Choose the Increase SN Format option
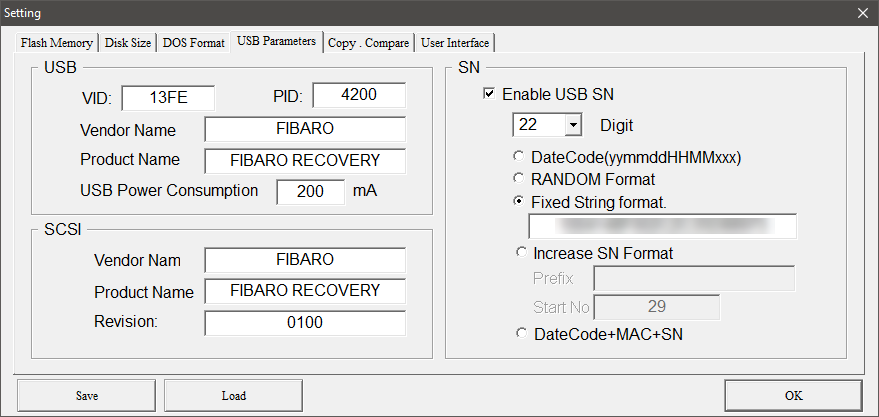Viewport: 879px width, 417px height. pyautogui.click(x=521, y=253)
